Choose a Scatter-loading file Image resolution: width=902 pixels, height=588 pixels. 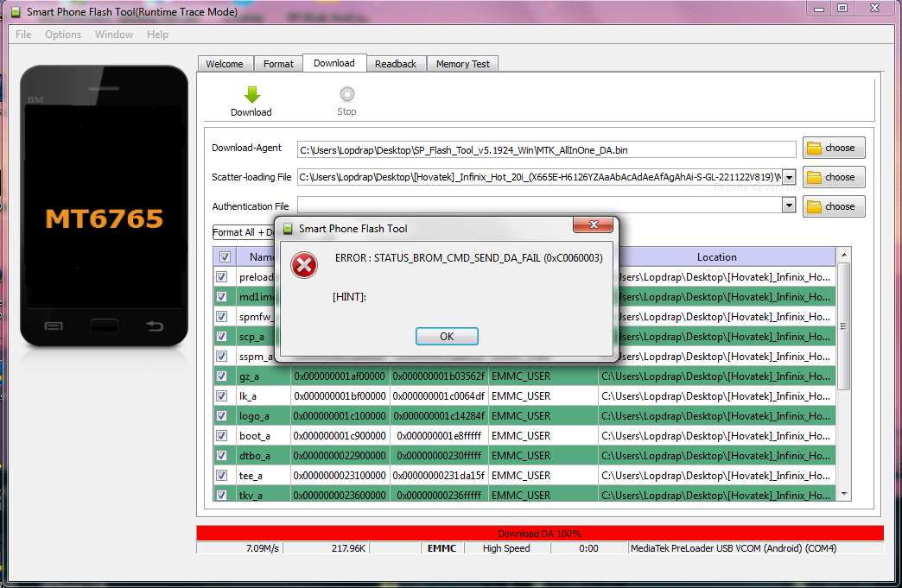[x=834, y=177]
